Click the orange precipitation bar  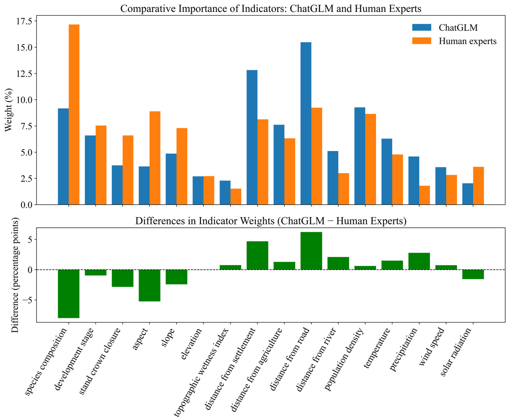click(x=424, y=195)
